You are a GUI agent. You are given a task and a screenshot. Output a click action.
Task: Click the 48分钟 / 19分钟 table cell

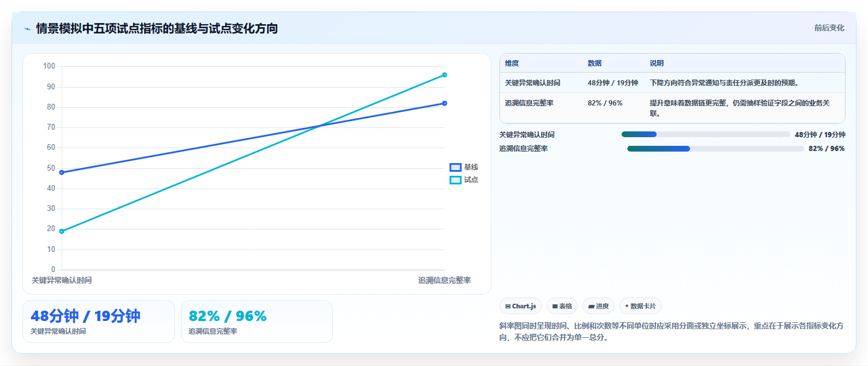pyautogui.click(x=613, y=82)
